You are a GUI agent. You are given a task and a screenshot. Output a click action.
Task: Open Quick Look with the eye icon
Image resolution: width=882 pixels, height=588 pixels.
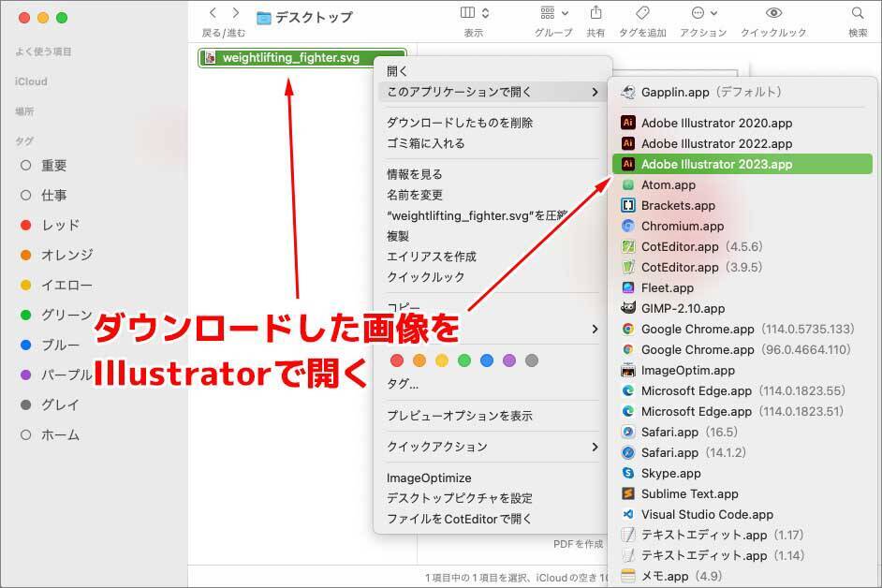pyautogui.click(x=773, y=14)
